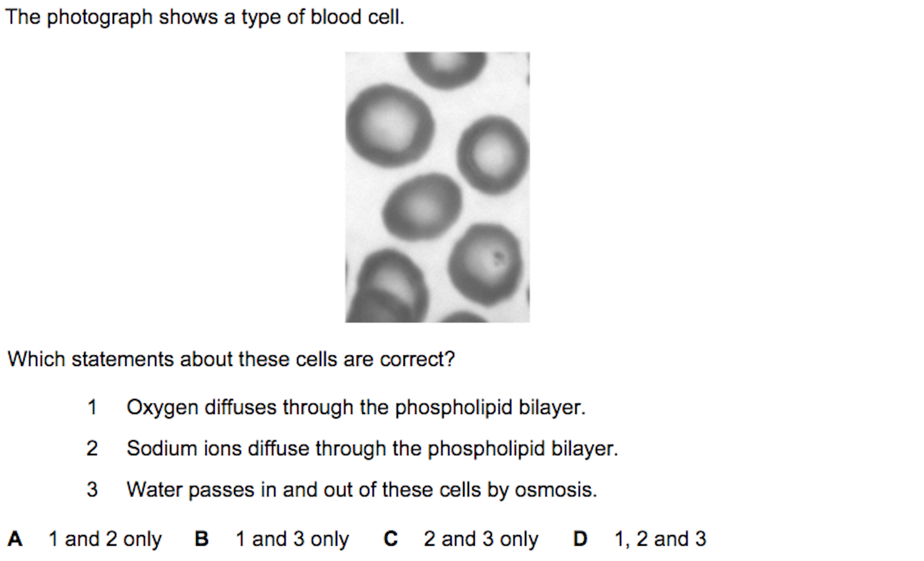Viewport: 924px width, 561px height.
Task: Select answer letter D
Action: pyautogui.click(x=580, y=539)
